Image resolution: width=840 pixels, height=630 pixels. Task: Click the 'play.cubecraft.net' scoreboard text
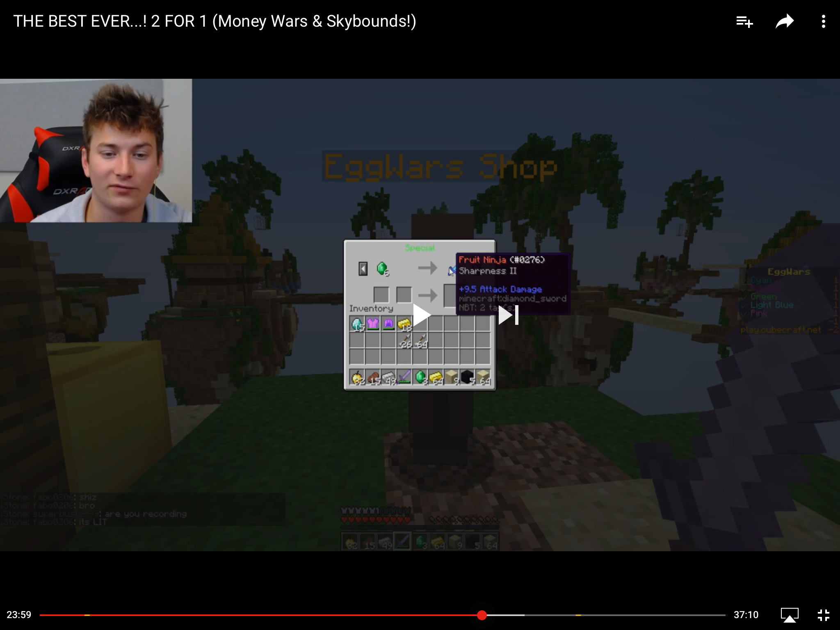click(x=781, y=330)
